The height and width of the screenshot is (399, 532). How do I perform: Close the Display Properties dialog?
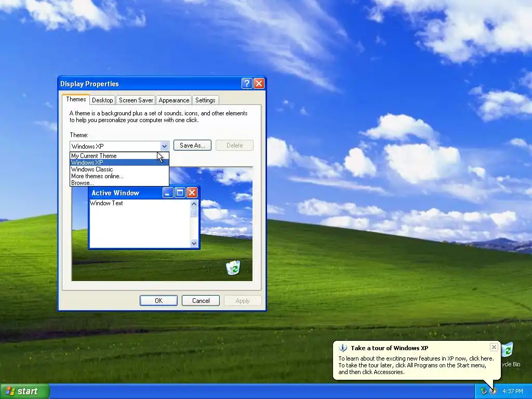(259, 84)
